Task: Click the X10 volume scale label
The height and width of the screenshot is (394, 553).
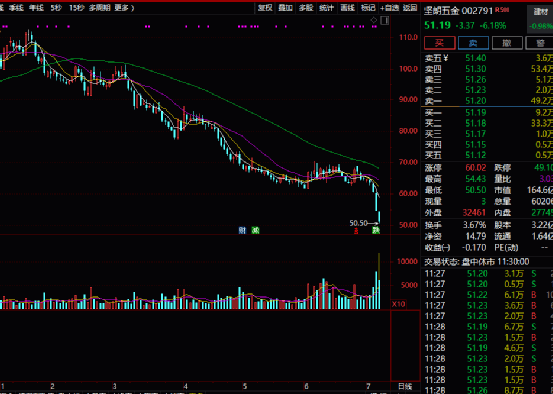Action: 399,304
